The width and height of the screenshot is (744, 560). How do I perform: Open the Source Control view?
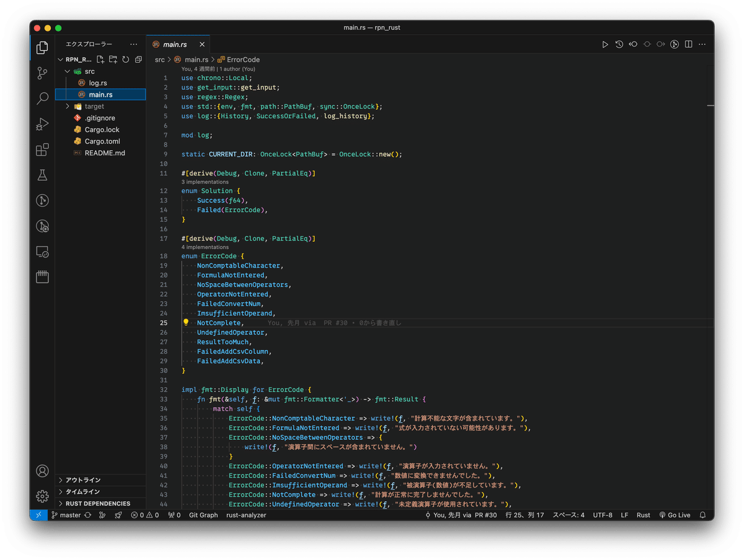pos(42,73)
